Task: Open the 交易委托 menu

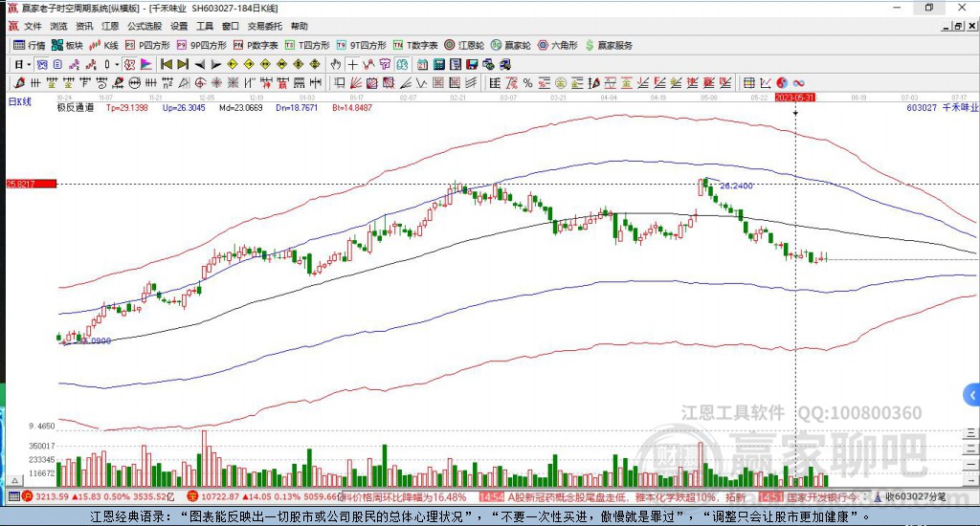Action: [x=265, y=26]
